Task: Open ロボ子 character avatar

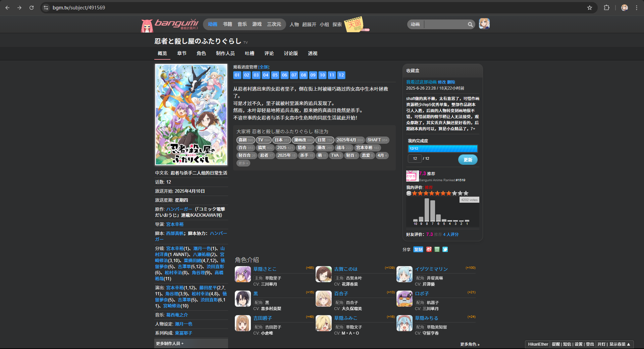Action: pos(405,299)
